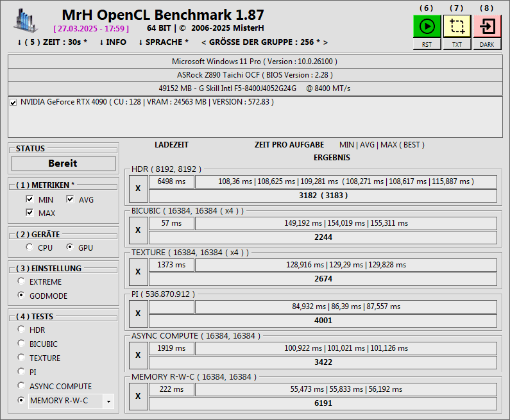Open the ZEIT : 30s dropdown
Screen dimensions: 510x420
tap(52, 42)
